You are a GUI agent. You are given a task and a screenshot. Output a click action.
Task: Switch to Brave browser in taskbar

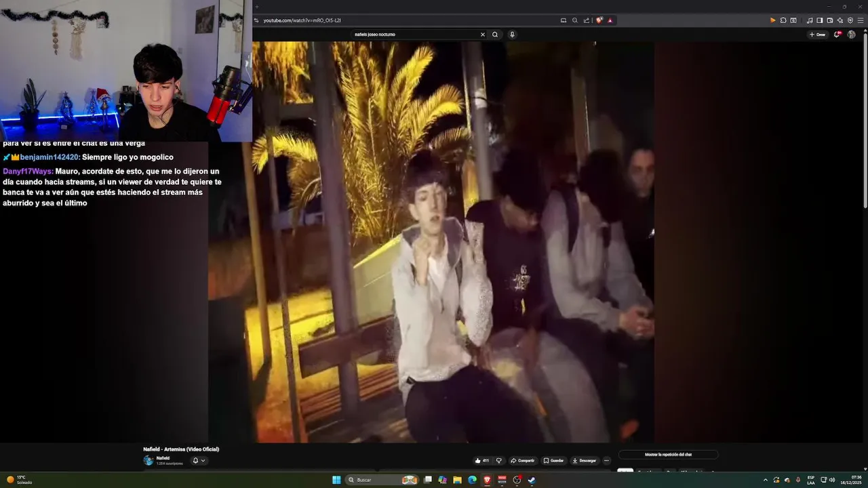(x=487, y=480)
